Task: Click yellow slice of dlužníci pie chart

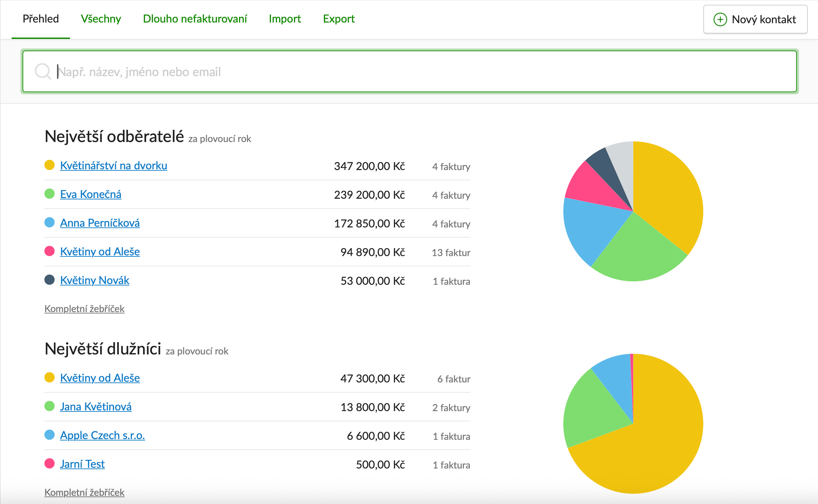Action: (659, 444)
